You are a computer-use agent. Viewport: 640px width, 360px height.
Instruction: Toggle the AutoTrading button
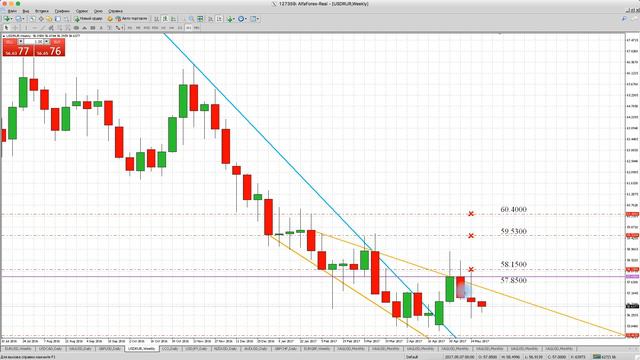coord(132,19)
